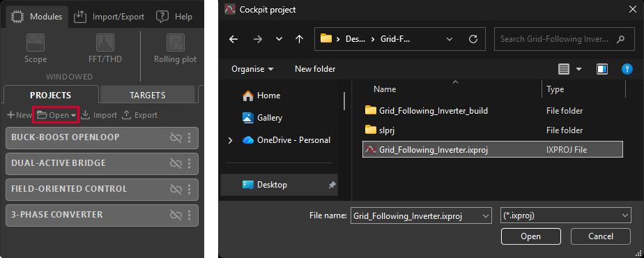
Task: Switch to the Modules tab
Action: pos(36,17)
